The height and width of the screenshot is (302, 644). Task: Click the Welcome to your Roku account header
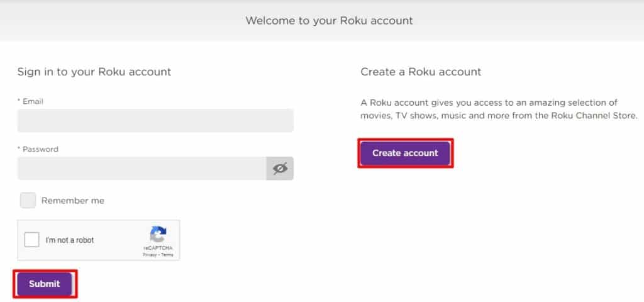(x=329, y=21)
